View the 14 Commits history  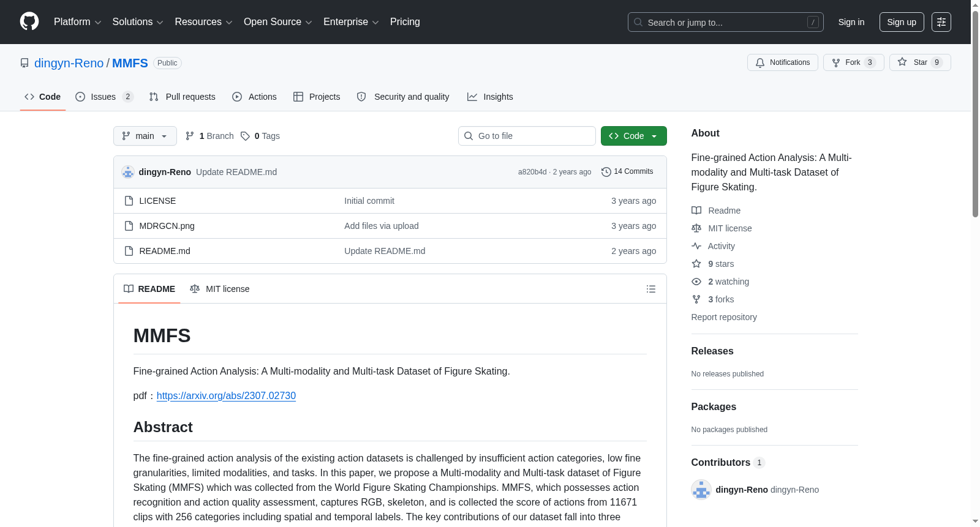[627, 171]
